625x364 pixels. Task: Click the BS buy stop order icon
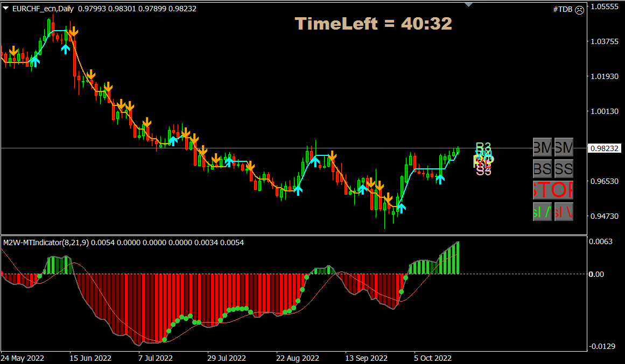tap(542, 168)
